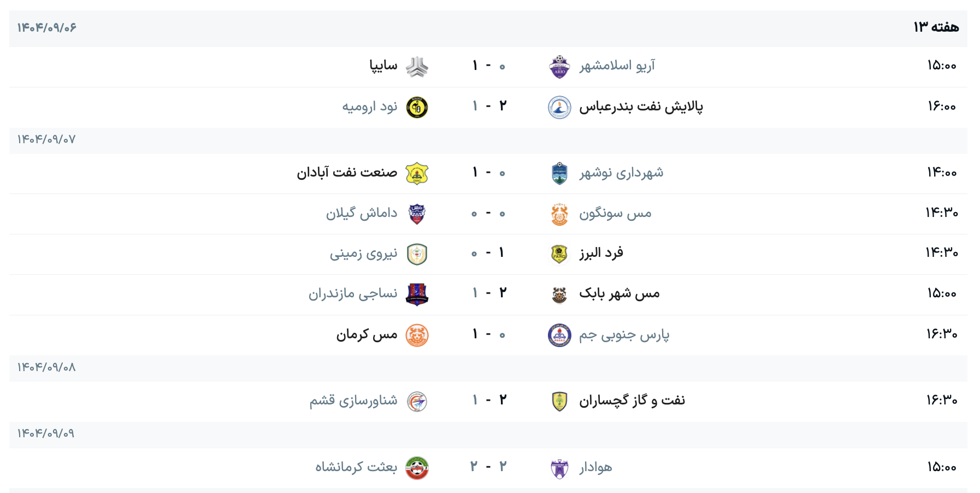980x493 pixels.
Task: Click the شهرداری نوشهر team name
Action: coord(621,173)
